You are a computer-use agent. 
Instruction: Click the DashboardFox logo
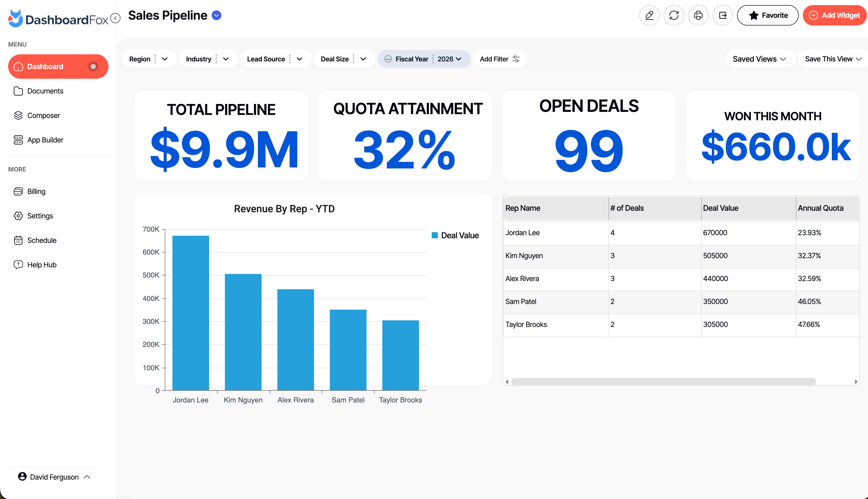coord(58,19)
